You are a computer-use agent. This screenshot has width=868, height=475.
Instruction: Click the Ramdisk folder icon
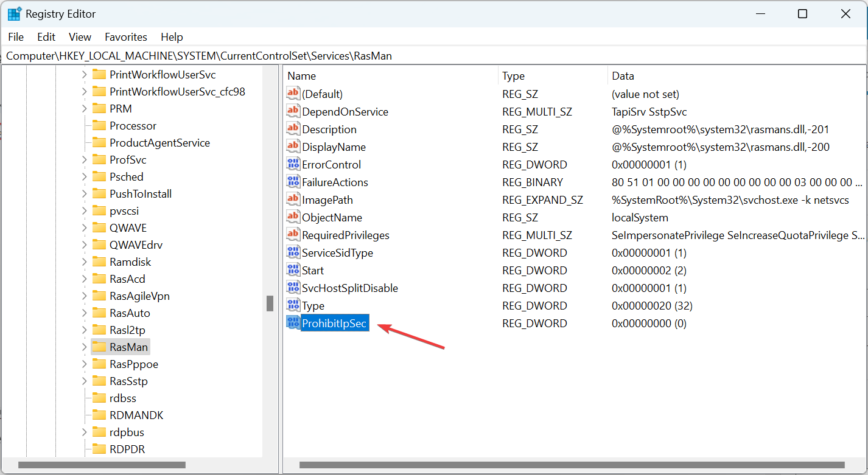99,262
